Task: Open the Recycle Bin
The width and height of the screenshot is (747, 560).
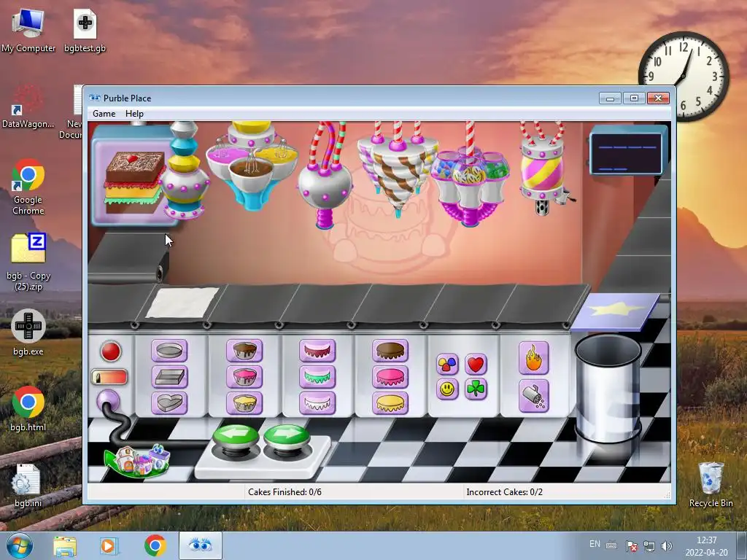Action: tap(711, 485)
